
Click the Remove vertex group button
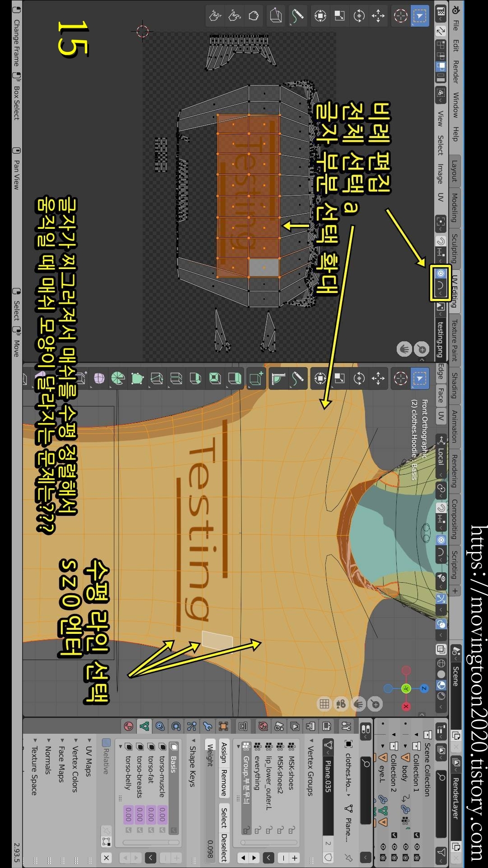point(223,783)
